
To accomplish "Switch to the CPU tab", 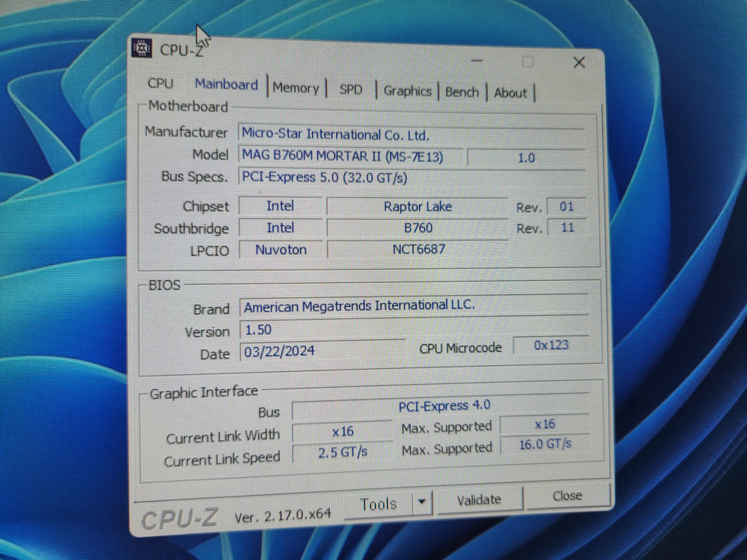I will click(159, 84).
